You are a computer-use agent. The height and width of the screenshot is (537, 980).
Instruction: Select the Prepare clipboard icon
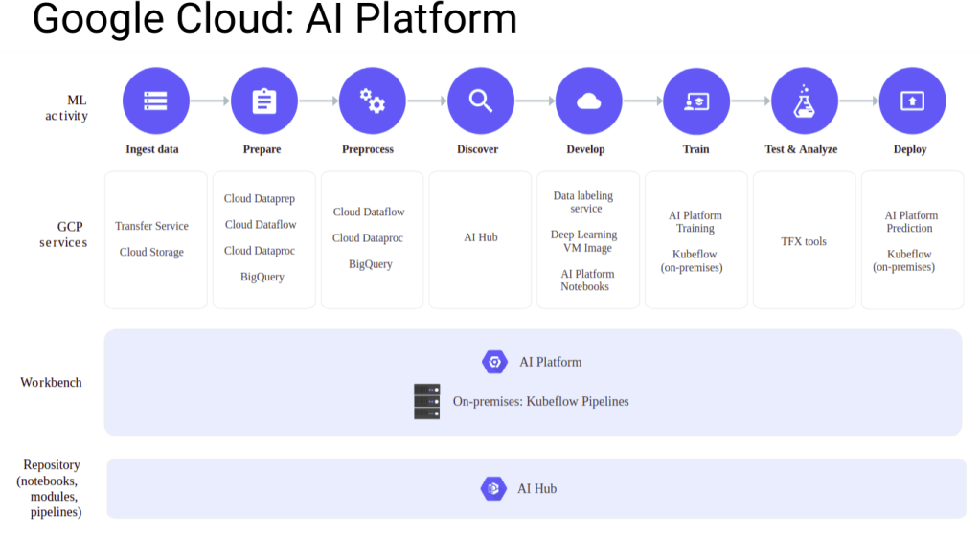point(263,101)
